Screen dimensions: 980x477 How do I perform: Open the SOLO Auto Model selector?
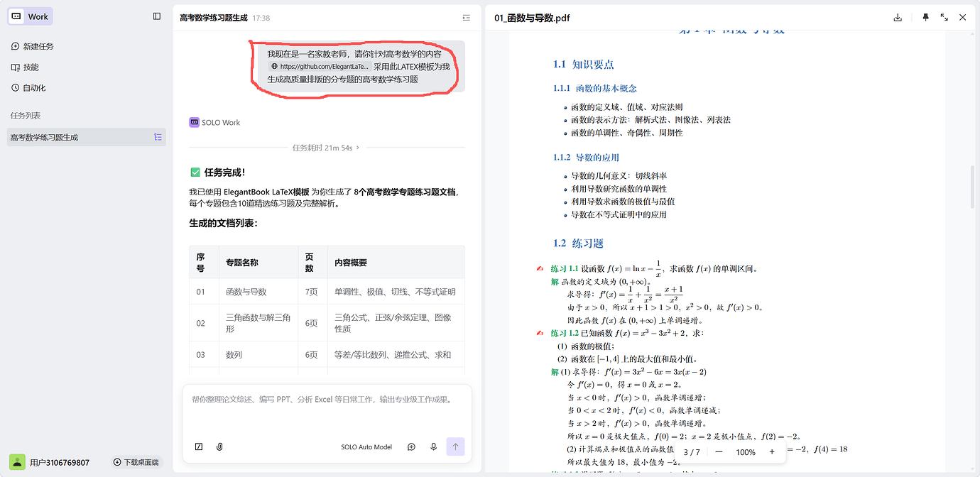click(366, 447)
